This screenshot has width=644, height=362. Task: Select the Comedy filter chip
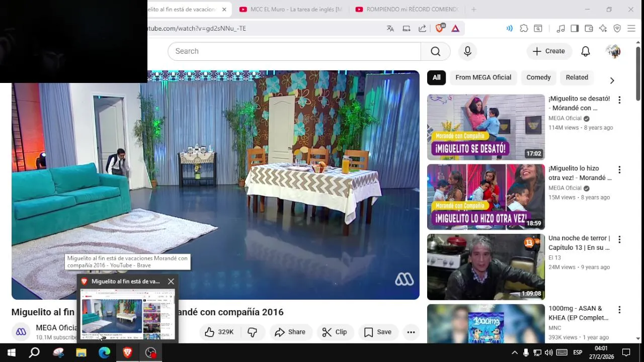click(538, 77)
